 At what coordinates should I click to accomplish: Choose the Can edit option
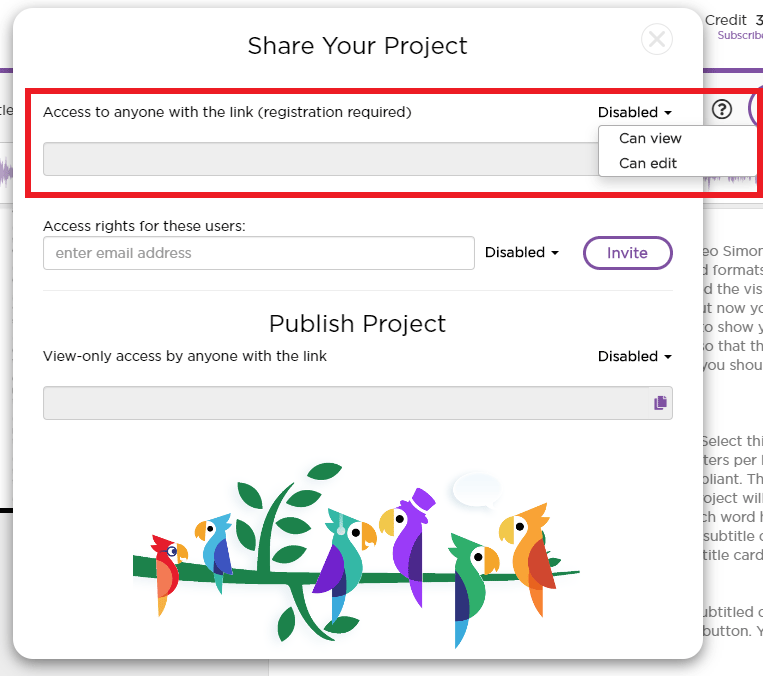[x=648, y=164]
